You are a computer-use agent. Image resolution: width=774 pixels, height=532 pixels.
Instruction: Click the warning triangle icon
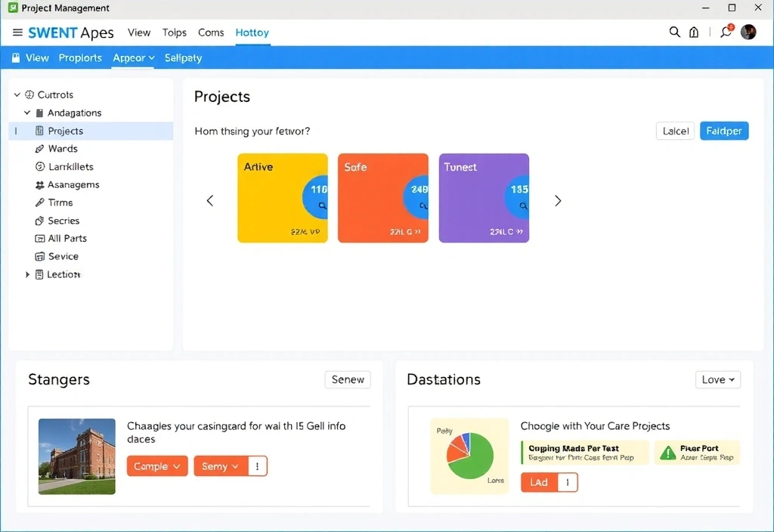coord(667,453)
